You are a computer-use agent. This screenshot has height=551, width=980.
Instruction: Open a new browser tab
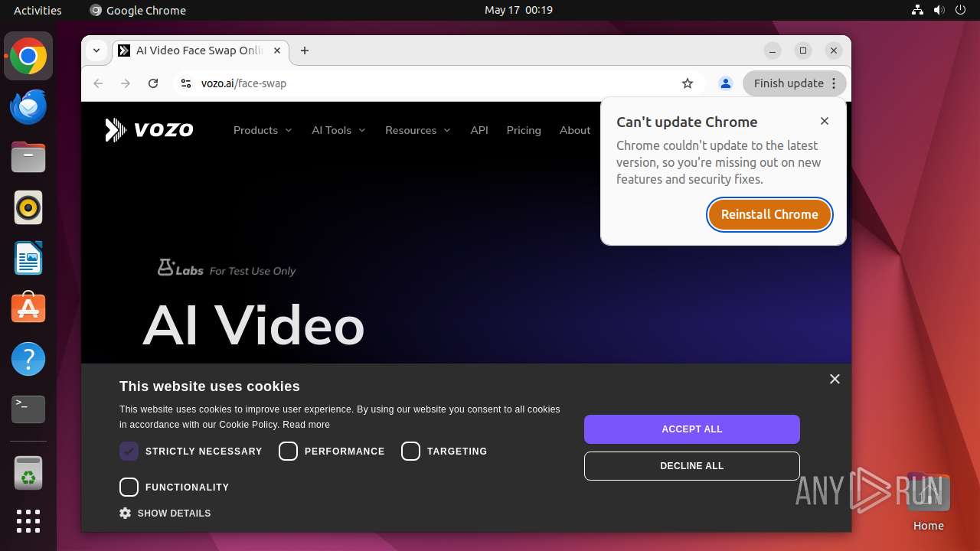(305, 51)
